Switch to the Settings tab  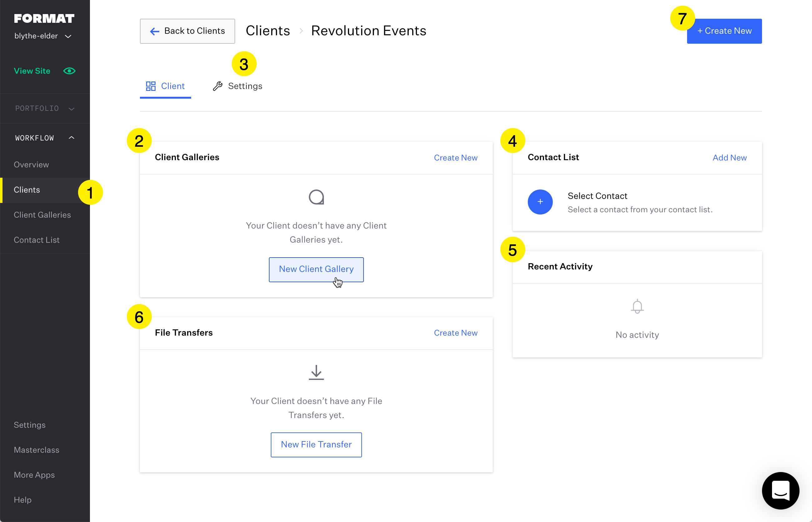238,86
